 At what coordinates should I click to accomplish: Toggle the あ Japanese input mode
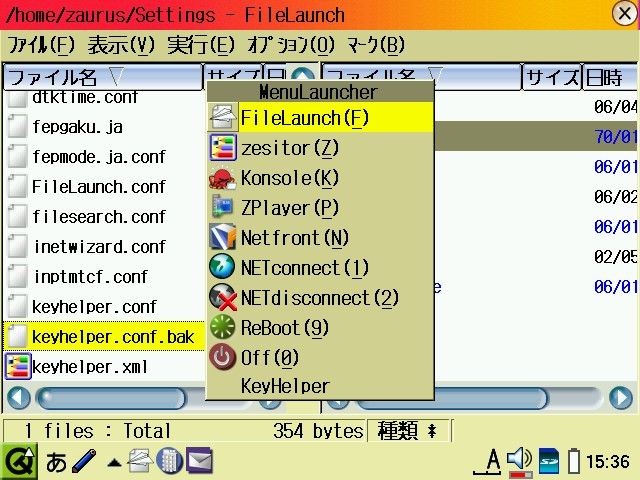[56, 462]
